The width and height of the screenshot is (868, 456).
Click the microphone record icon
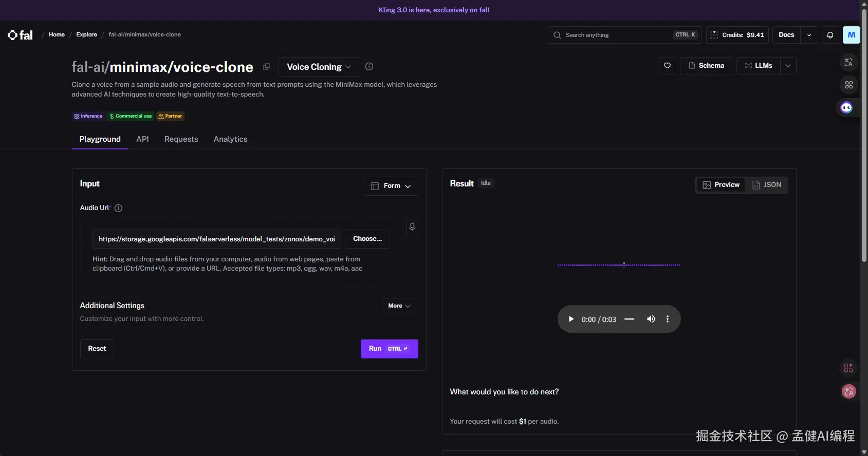pos(412,226)
